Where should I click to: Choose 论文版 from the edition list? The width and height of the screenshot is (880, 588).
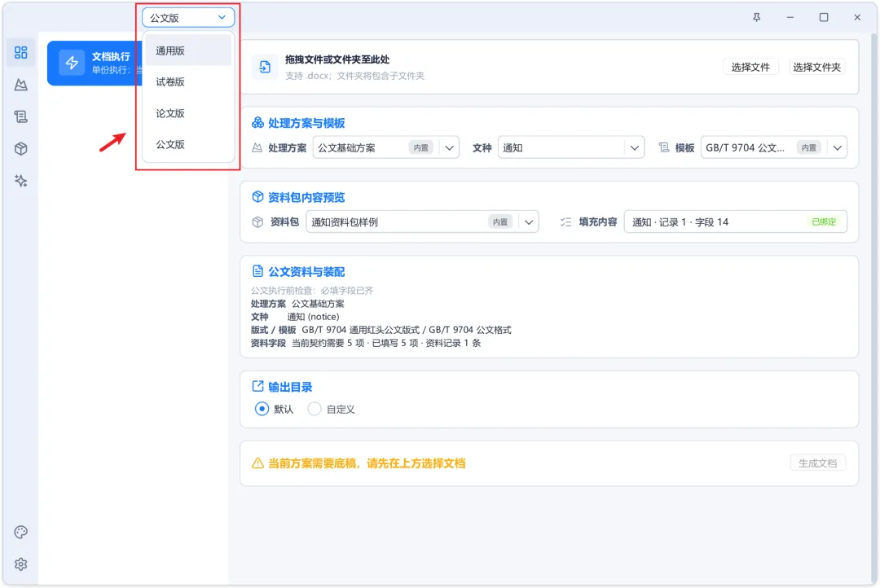point(188,113)
